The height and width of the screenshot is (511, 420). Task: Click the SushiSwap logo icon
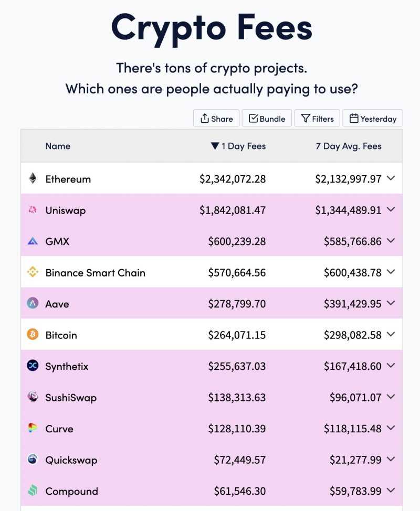pyautogui.click(x=33, y=397)
